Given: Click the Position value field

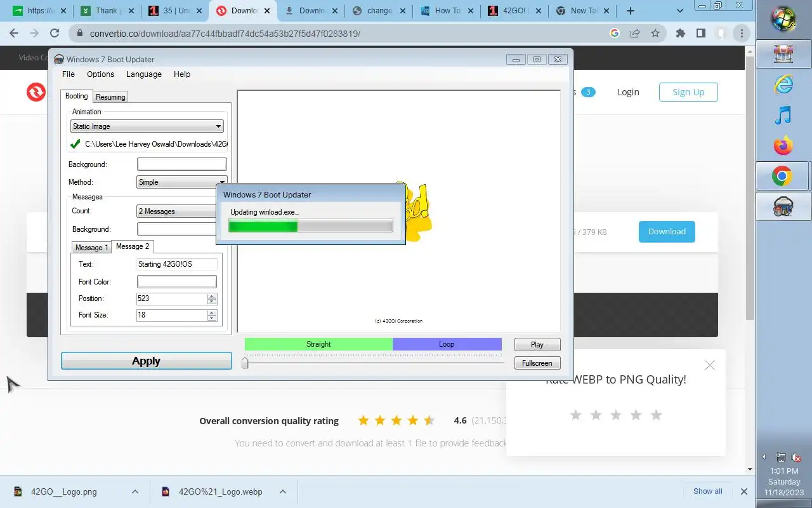Looking at the screenshot, I should coord(172,298).
